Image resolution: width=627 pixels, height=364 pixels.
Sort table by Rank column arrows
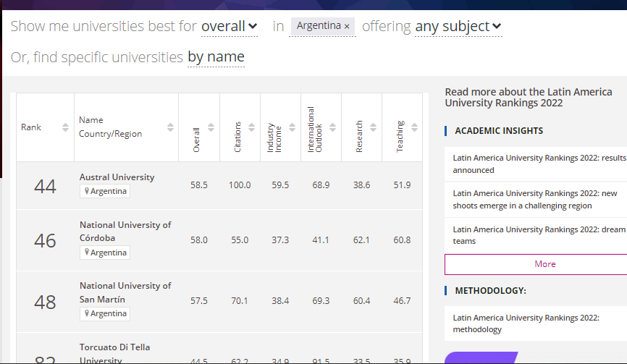point(66,127)
